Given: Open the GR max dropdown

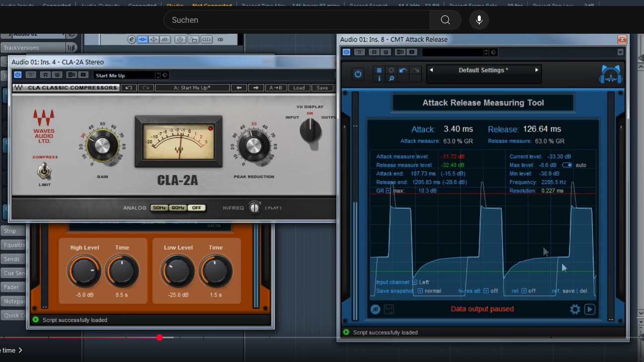Looking at the screenshot, I should click(388, 191).
